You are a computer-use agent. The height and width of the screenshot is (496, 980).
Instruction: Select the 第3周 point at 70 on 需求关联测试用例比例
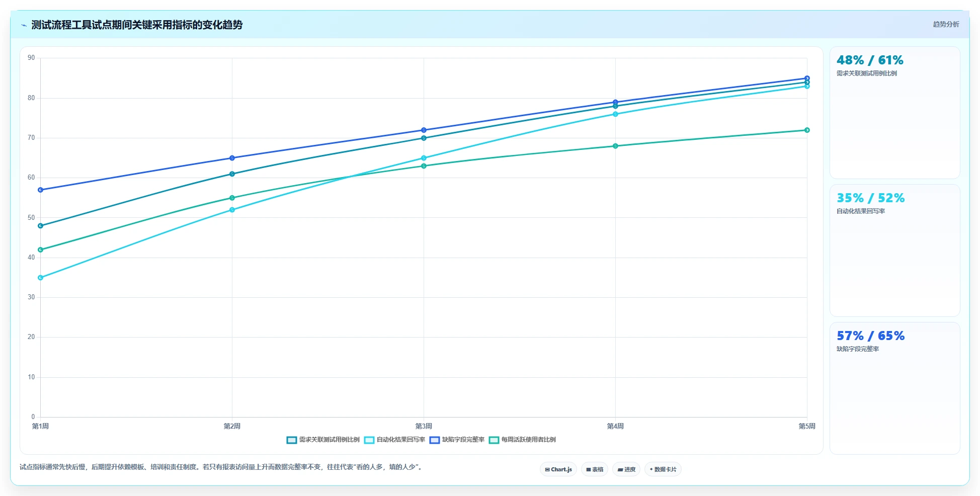click(424, 138)
